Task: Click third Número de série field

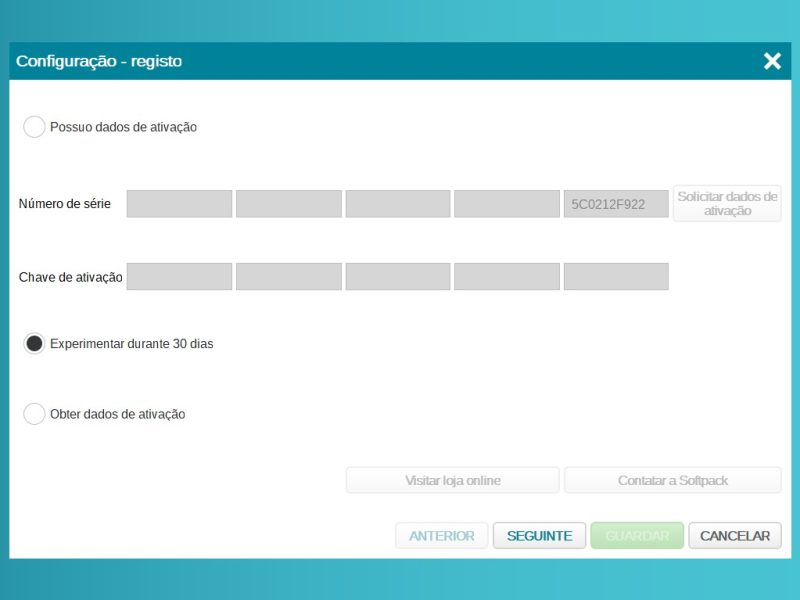Action: (x=398, y=204)
